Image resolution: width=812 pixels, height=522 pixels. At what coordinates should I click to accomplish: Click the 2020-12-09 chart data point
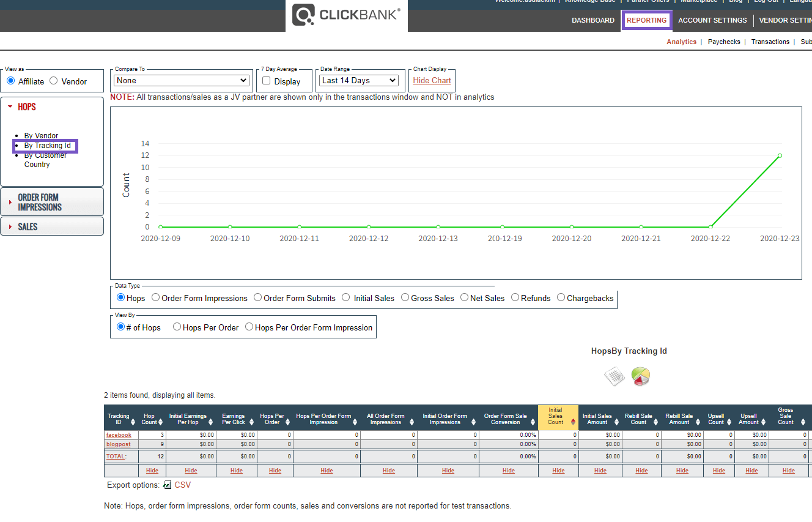(x=161, y=227)
